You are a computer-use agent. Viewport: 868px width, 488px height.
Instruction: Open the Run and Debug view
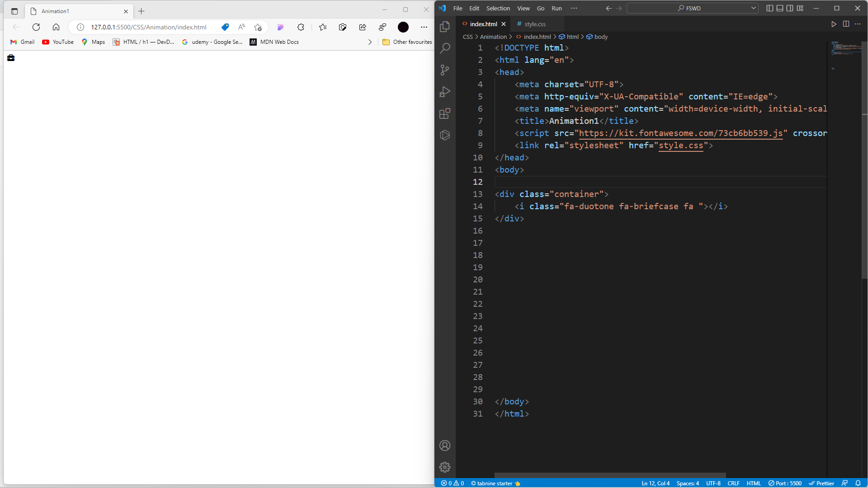445,92
